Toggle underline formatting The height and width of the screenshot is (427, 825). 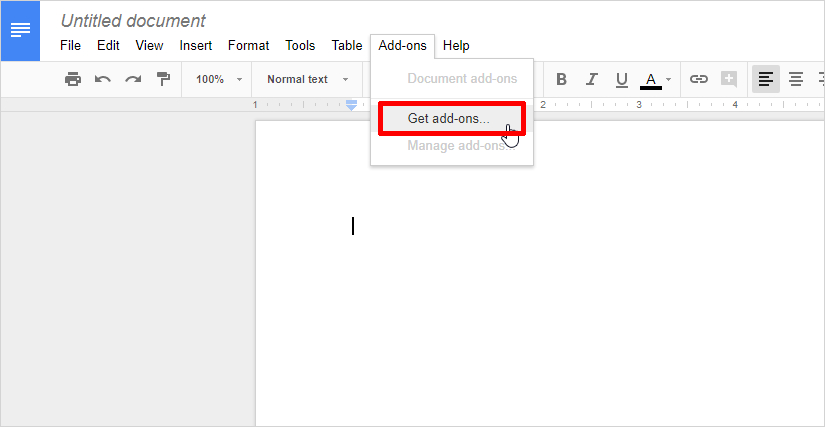621,79
